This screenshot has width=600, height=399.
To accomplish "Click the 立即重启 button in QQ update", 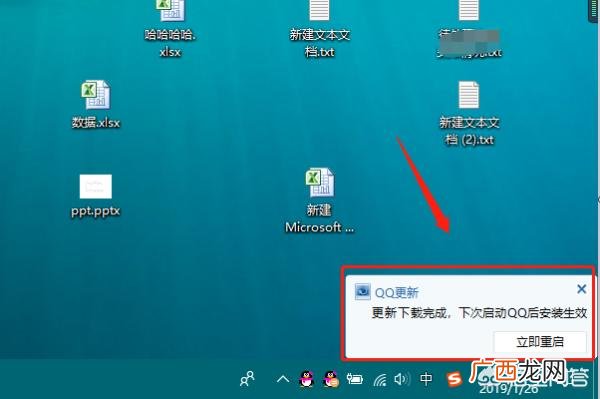I will [x=540, y=342].
